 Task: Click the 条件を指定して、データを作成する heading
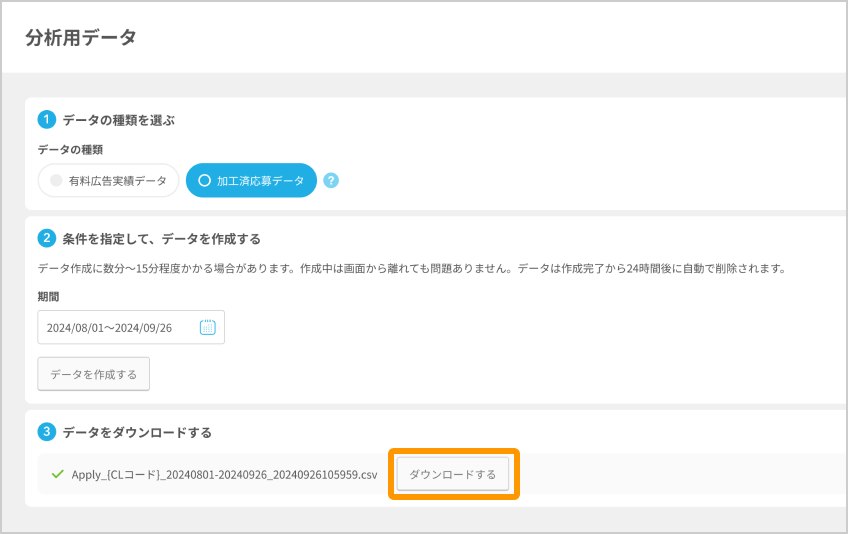click(x=161, y=239)
